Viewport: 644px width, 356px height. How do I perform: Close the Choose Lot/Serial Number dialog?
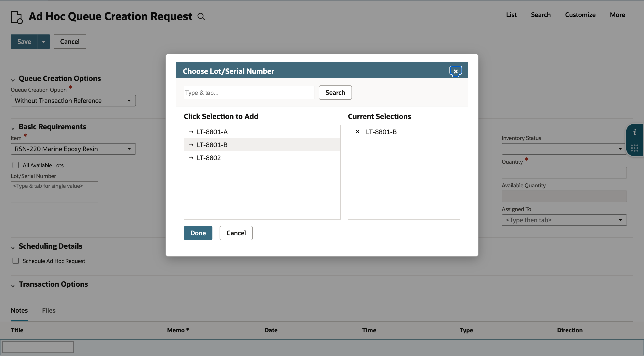pyautogui.click(x=455, y=72)
